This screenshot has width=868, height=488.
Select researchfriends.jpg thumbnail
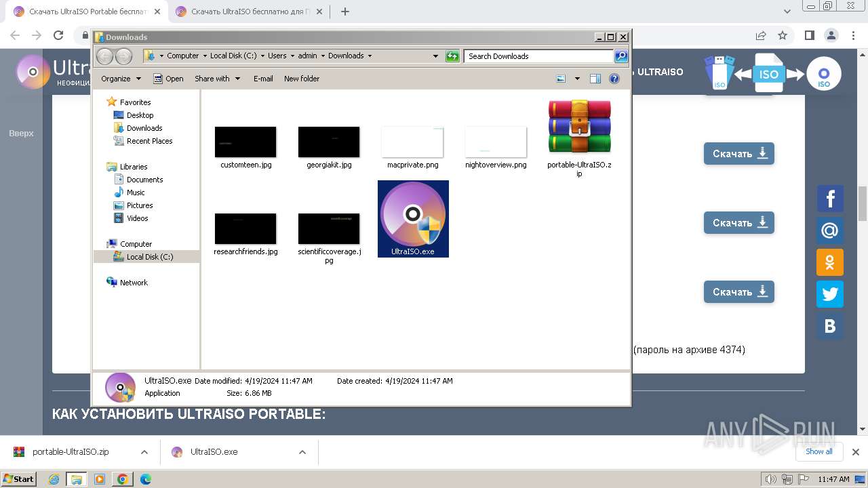(245, 228)
